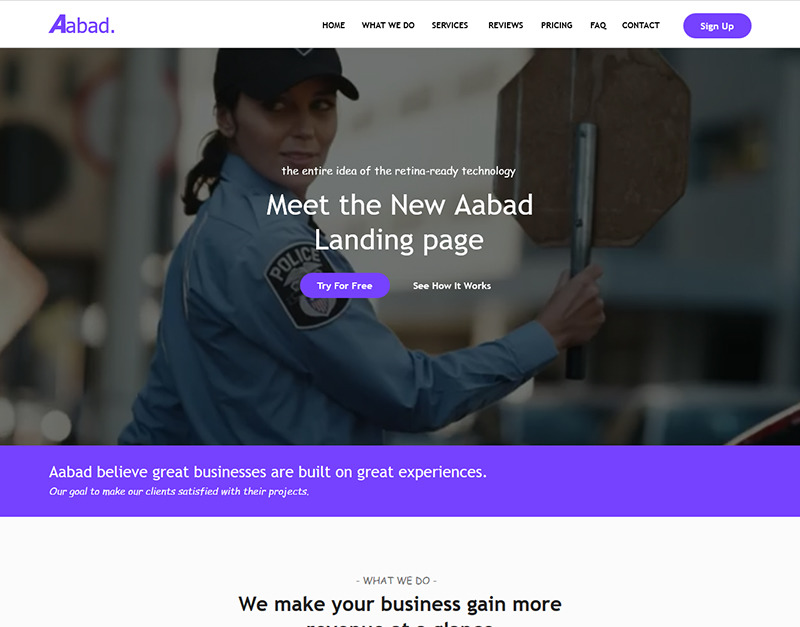Viewport: 800px width, 627px height.
Task: Click the '- WHAT WE DO -' section label
Action: click(396, 581)
